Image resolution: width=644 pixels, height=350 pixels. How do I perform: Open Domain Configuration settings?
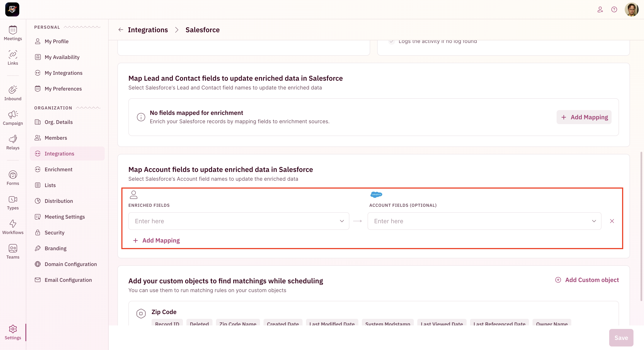(x=71, y=264)
